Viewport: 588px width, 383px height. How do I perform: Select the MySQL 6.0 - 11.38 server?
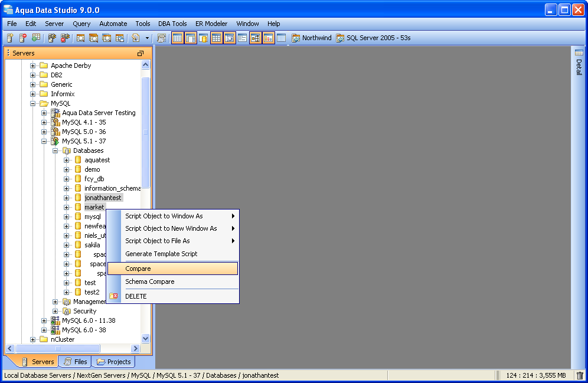(x=89, y=320)
